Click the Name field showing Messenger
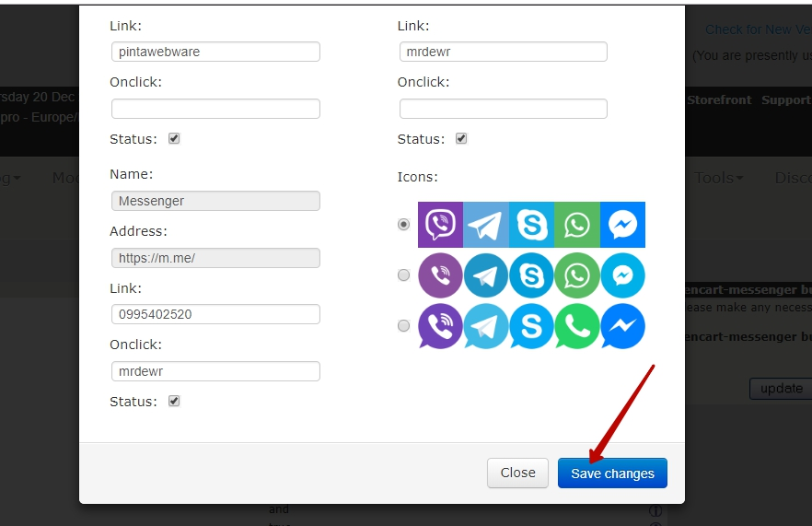Image resolution: width=812 pixels, height=526 pixels. pos(215,201)
